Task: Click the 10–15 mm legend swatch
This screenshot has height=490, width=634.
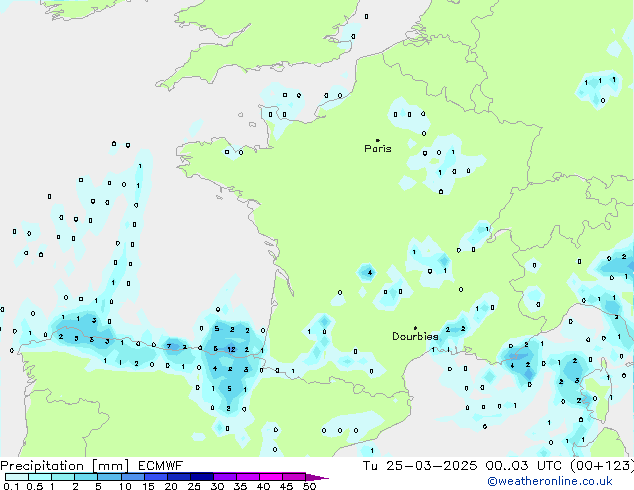Action: point(133,477)
